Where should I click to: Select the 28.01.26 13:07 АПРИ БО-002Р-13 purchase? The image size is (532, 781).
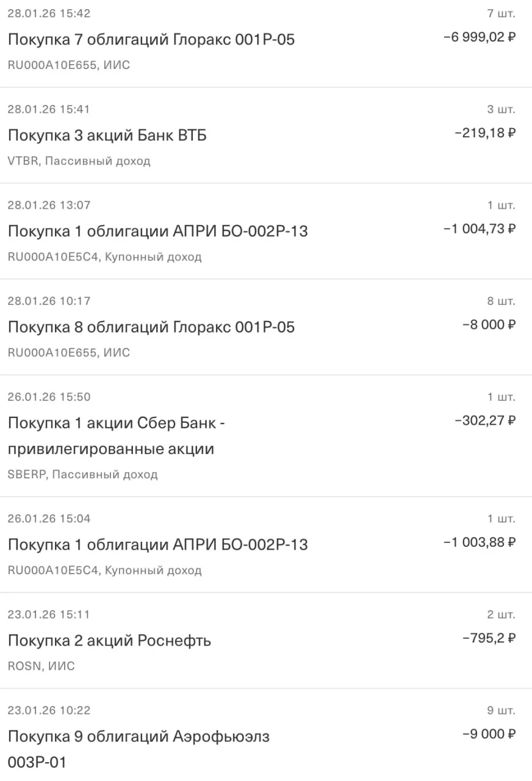coord(266,231)
